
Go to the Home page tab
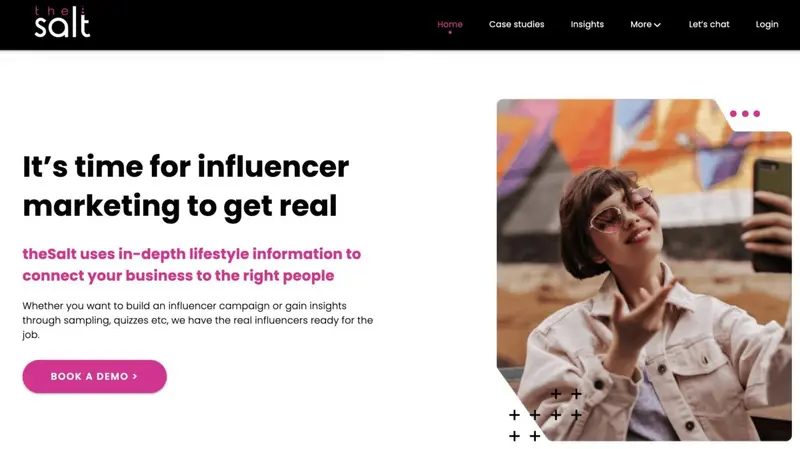point(450,24)
